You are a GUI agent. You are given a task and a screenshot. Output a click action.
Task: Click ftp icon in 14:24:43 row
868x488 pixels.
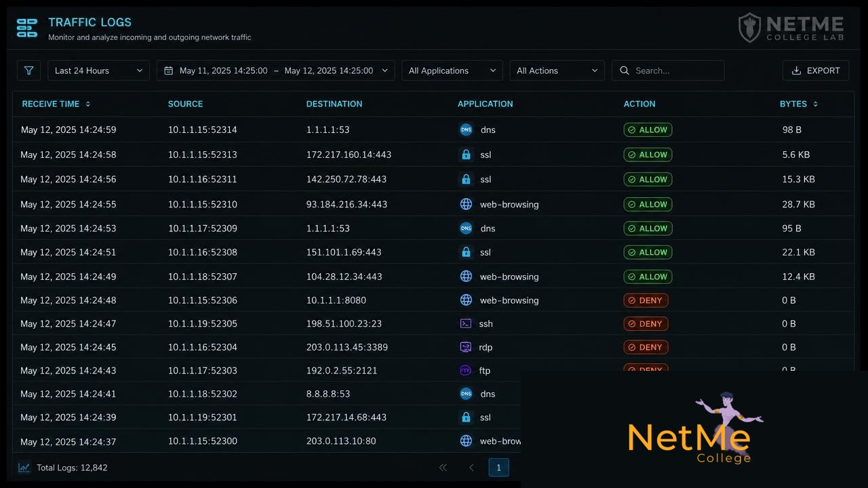tap(466, 371)
